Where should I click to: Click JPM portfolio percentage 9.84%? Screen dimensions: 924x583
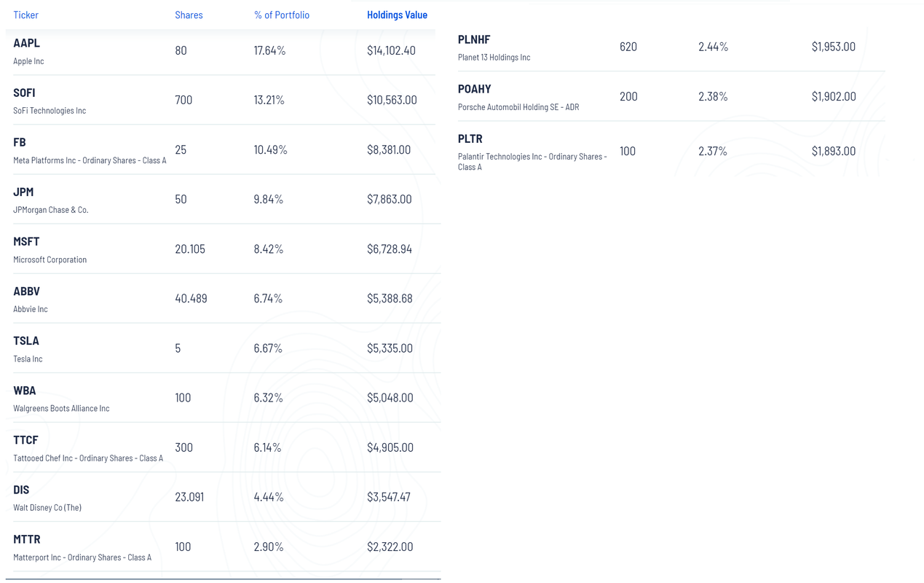[x=268, y=199]
